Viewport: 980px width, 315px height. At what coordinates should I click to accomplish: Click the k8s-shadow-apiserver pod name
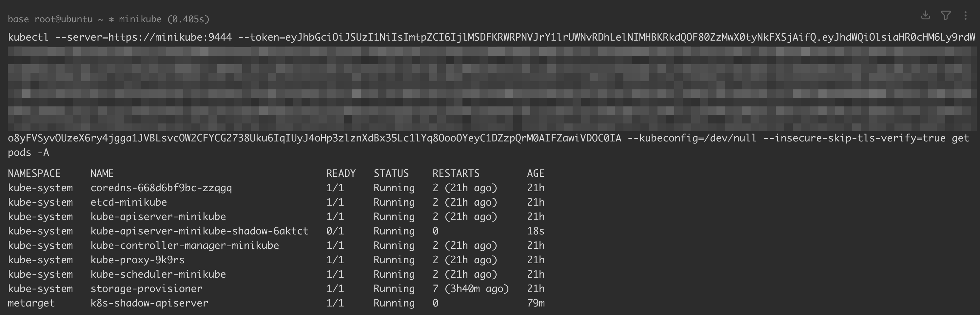point(149,303)
